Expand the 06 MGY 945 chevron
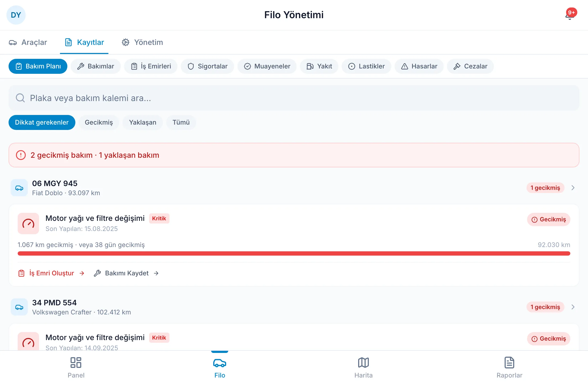 click(x=573, y=188)
